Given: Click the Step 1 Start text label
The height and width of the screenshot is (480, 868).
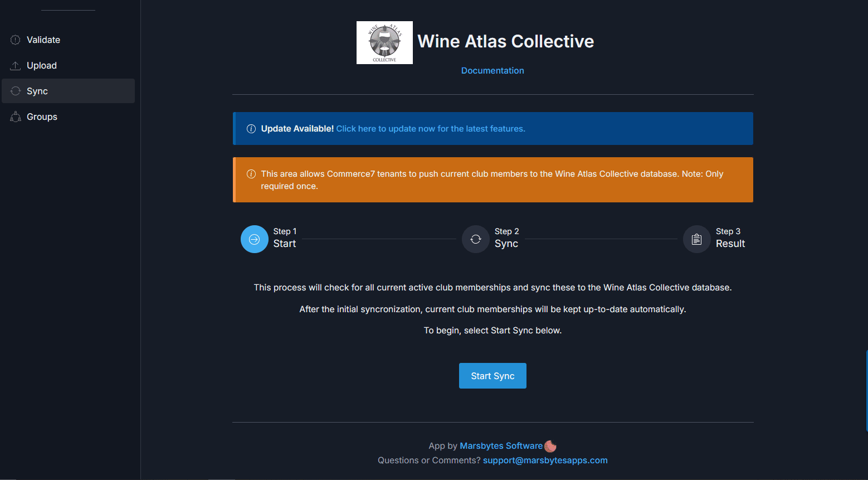Looking at the screenshot, I should 285,244.
